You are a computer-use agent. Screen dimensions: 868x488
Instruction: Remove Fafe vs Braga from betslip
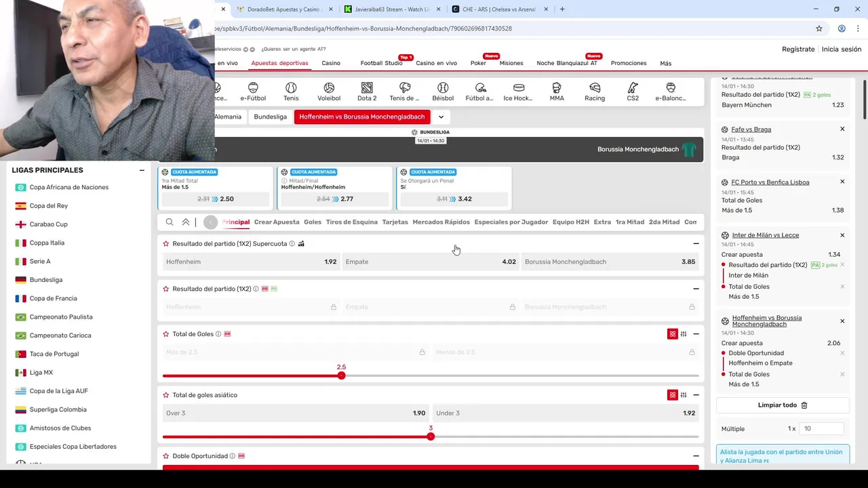(x=842, y=129)
